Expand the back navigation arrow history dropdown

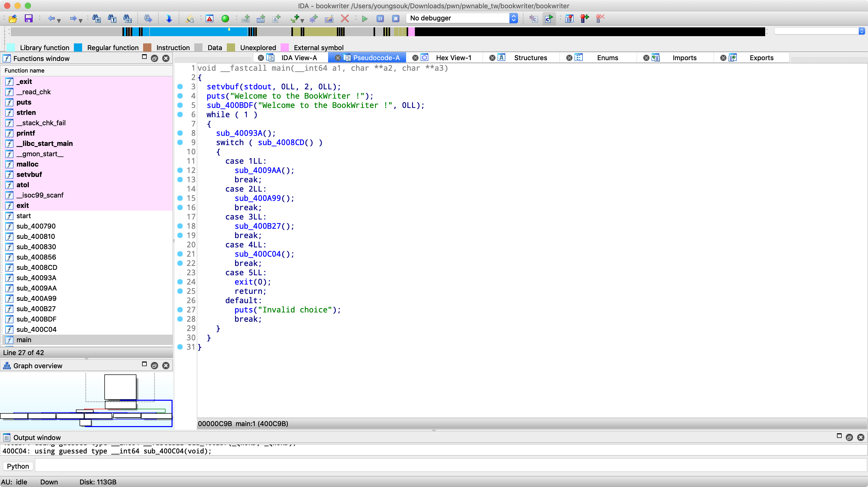click(x=59, y=21)
